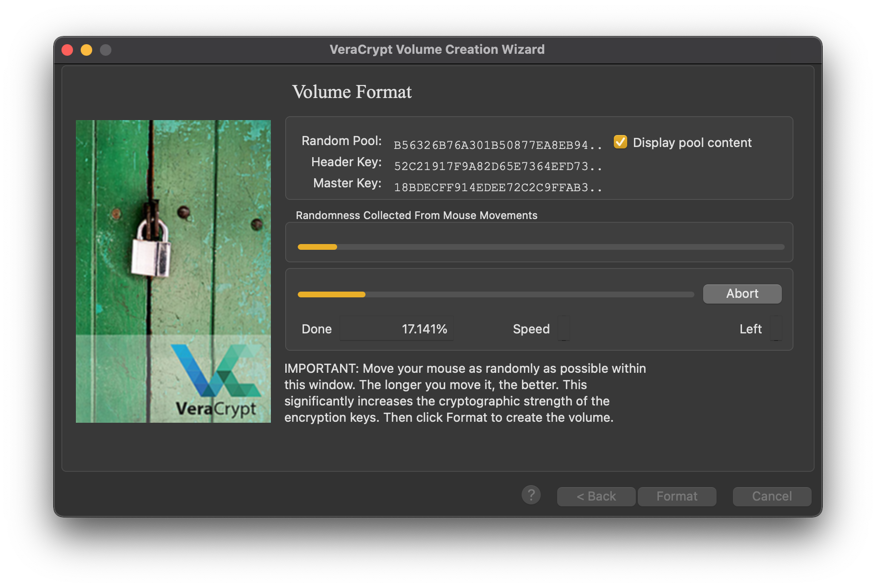Click the mouse randomness progress bar

point(541,247)
